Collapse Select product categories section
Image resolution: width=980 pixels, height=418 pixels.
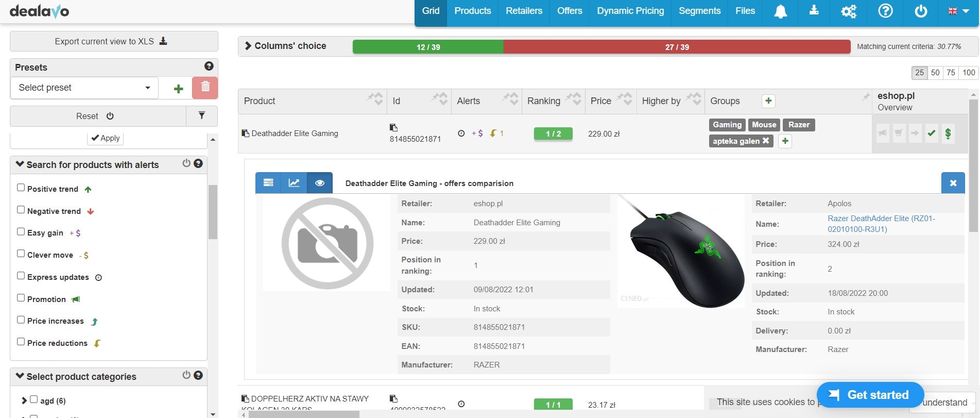[x=20, y=376]
